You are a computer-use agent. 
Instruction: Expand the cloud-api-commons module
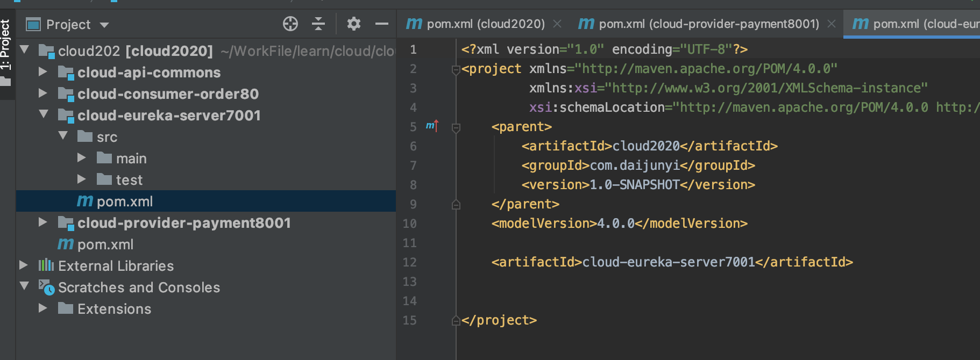pos(43,71)
